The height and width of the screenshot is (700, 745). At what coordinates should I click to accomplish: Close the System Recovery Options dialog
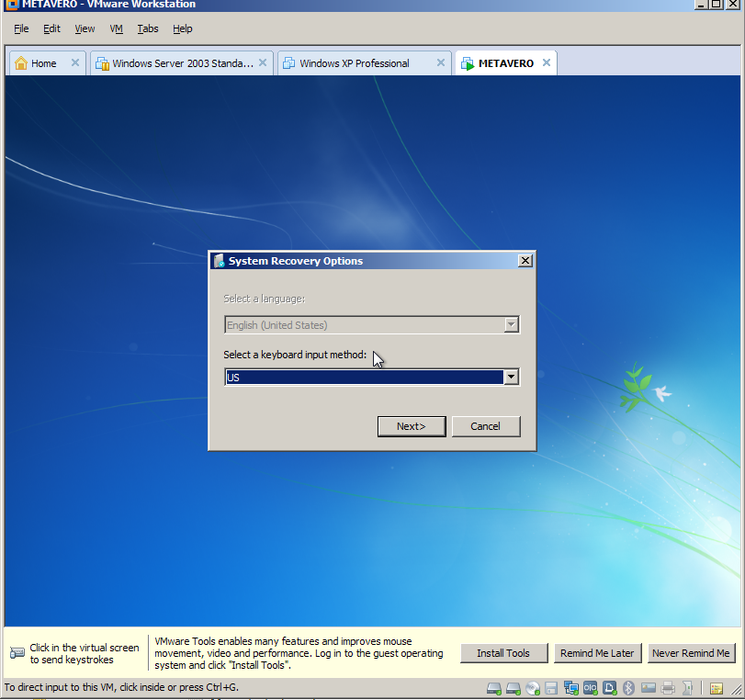pyautogui.click(x=525, y=260)
